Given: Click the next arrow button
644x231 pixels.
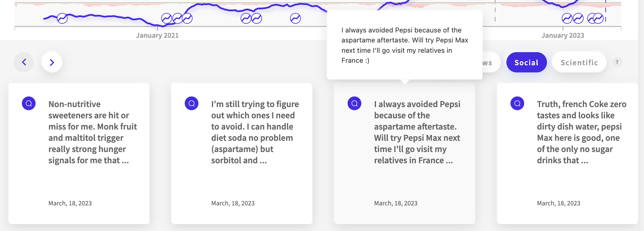Looking at the screenshot, I should click(52, 62).
